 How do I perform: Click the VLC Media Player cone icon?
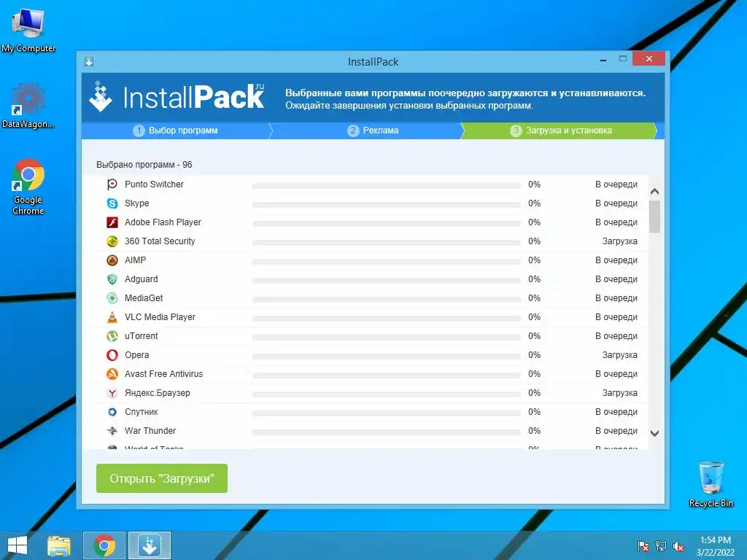[112, 317]
